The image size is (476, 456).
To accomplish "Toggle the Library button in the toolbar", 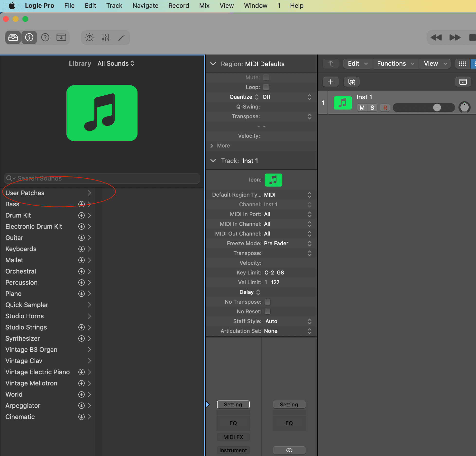I will click(x=13, y=37).
